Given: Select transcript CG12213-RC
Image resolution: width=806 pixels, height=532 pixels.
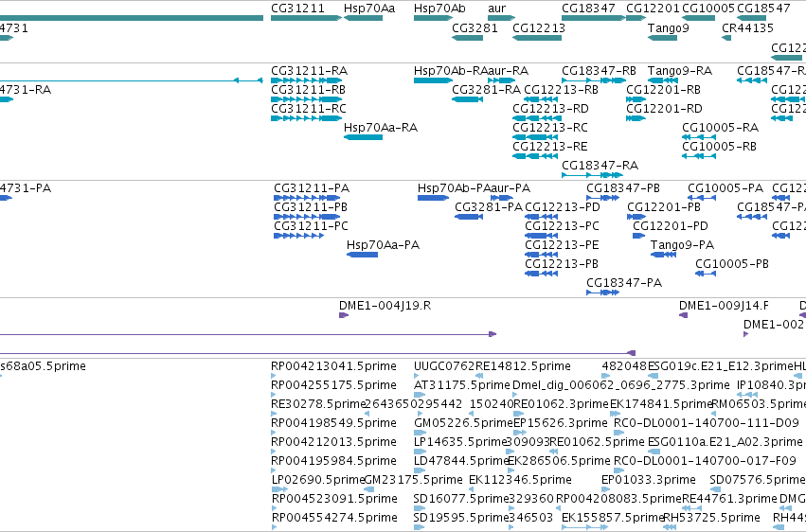Looking at the screenshot, I should (550, 128).
